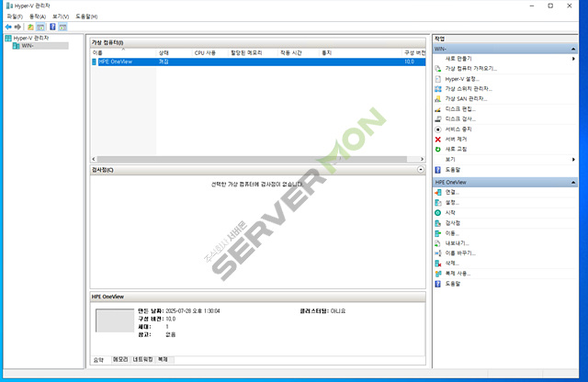Viewport: 588px width, 382px height.
Task: Click the VM list scrollbar right arrow
Action: (x=422, y=160)
